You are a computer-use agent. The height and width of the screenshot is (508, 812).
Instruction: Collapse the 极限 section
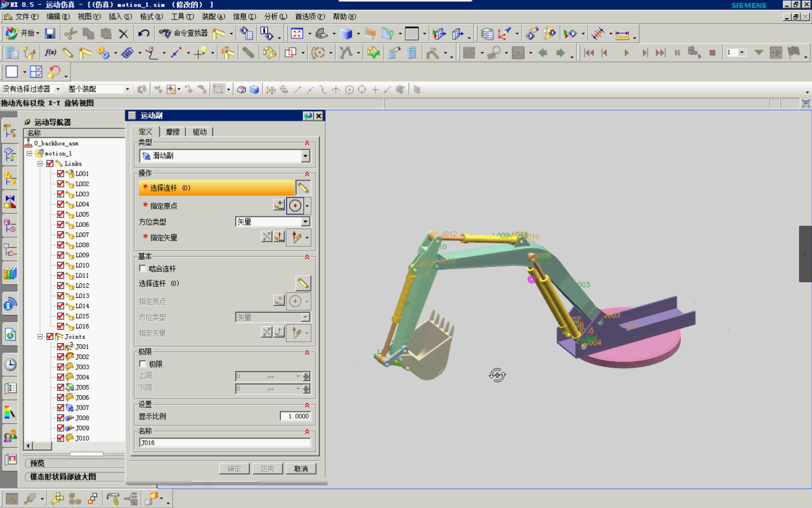tap(307, 352)
